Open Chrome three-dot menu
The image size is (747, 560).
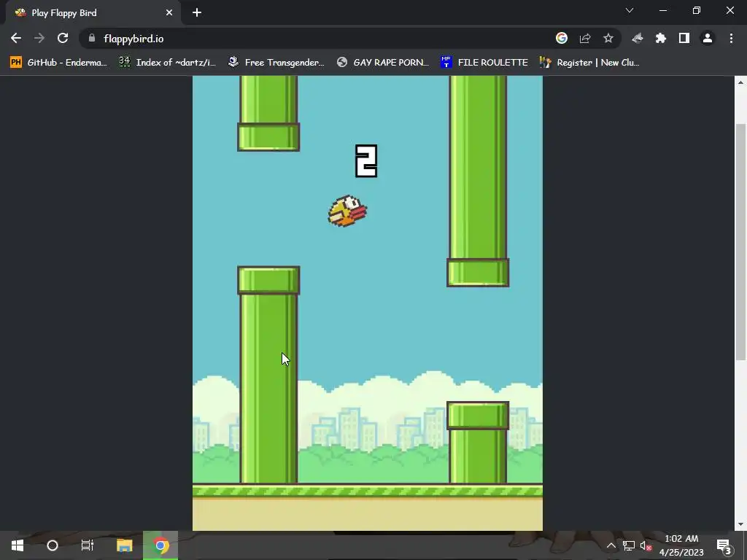coord(731,38)
